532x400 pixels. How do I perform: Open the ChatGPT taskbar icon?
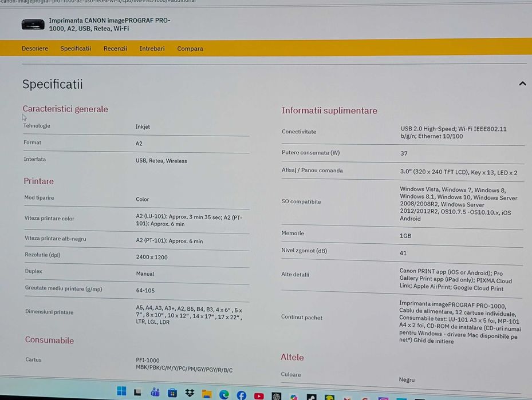(x=277, y=396)
